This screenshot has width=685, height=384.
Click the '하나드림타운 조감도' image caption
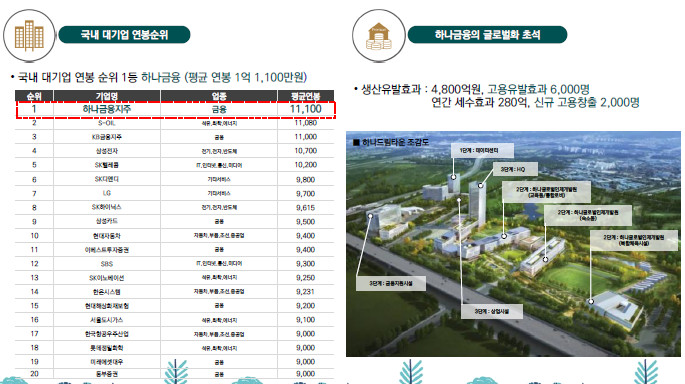coord(391,142)
